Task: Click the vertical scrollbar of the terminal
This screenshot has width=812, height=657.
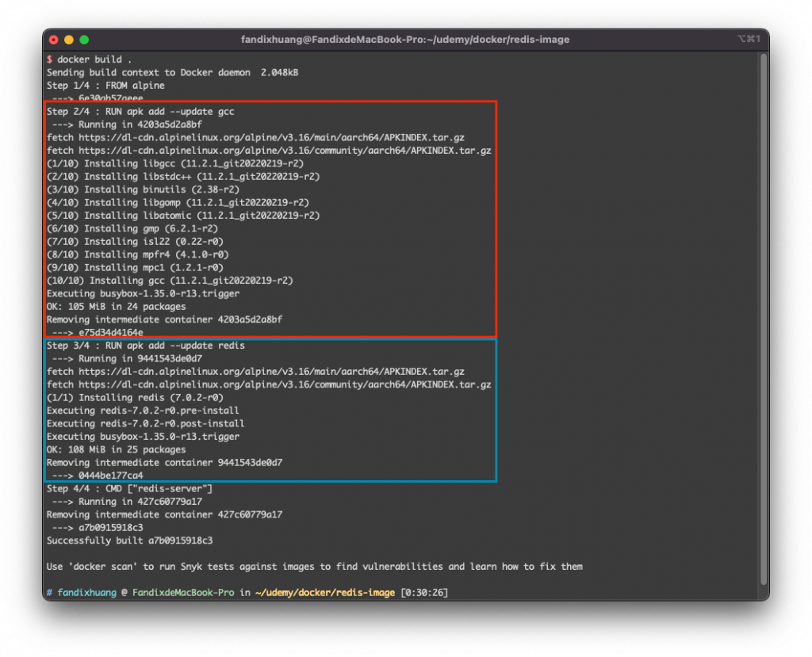Action: point(764,319)
